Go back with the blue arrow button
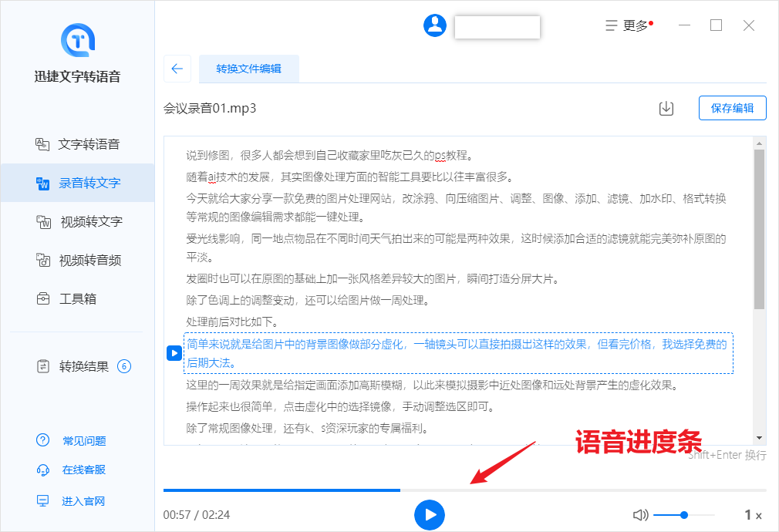Image resolution: width=779 pixels, height=532 pixels. coord(177,69)
